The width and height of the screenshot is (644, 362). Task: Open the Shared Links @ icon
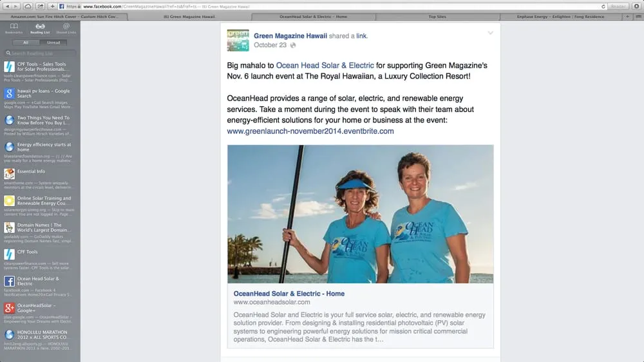point(66,28)
